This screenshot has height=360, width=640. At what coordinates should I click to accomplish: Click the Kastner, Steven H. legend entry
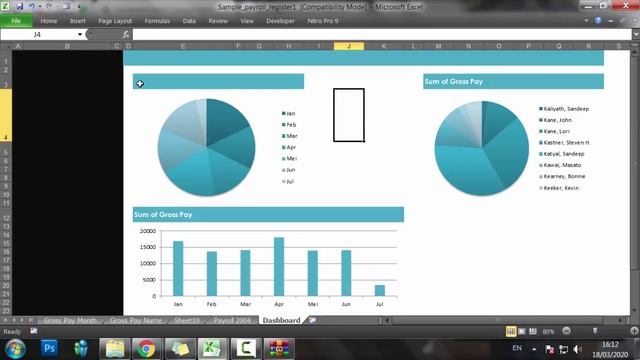pos(564,142)
